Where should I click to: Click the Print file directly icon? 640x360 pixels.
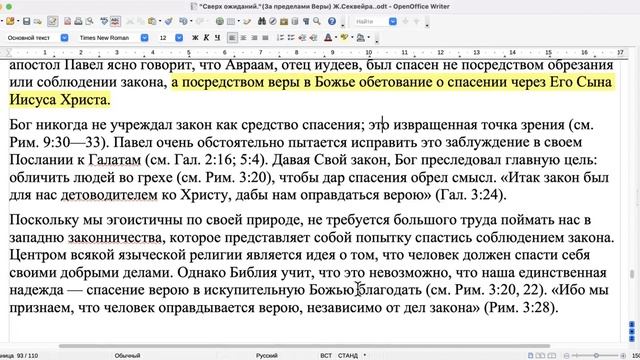click(78, 21)
